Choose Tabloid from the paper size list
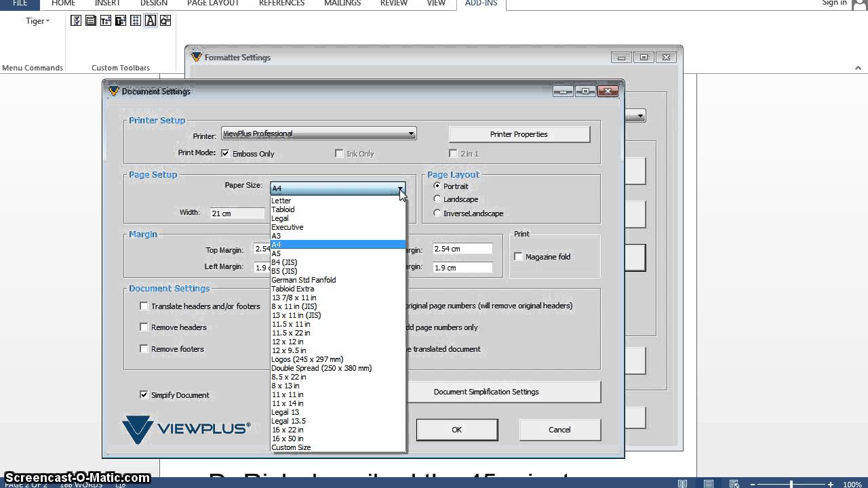 338,209
